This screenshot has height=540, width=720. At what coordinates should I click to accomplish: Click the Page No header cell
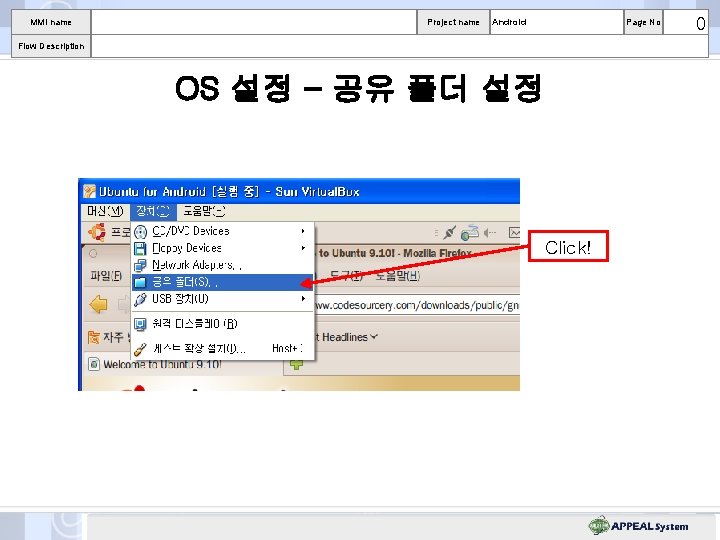pyautogui.click(x=643, y=22)
